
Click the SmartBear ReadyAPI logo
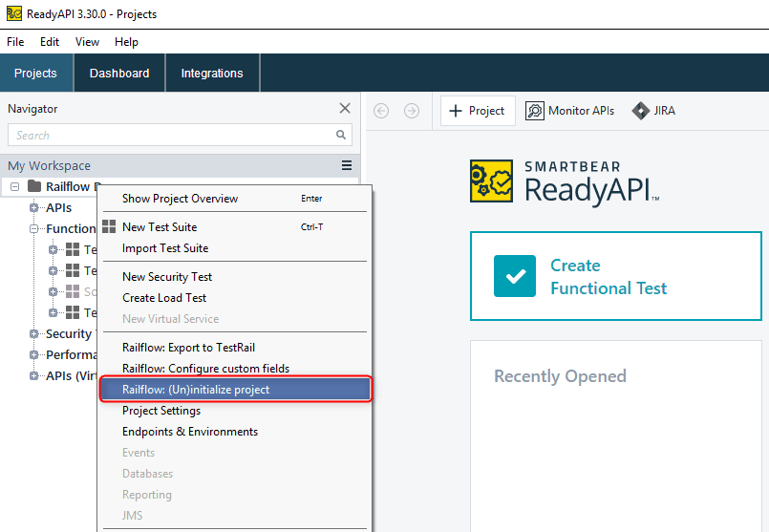click(x=565, y=182)
